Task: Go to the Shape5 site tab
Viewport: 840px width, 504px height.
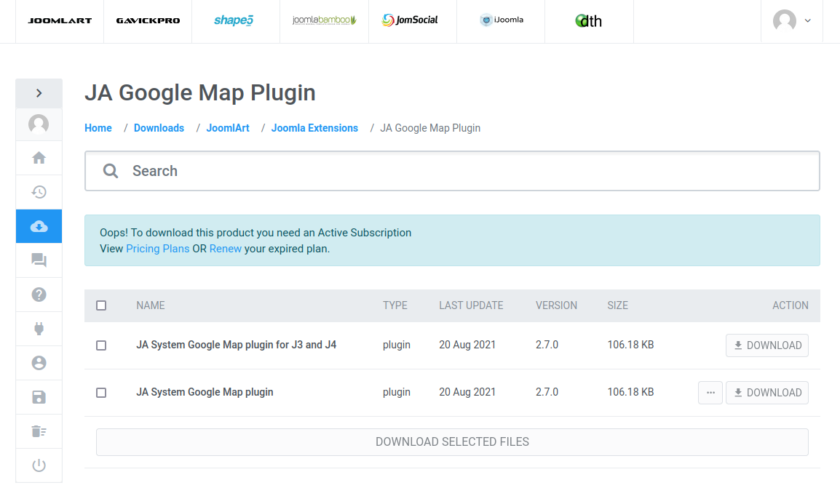Action: [234, 20]
